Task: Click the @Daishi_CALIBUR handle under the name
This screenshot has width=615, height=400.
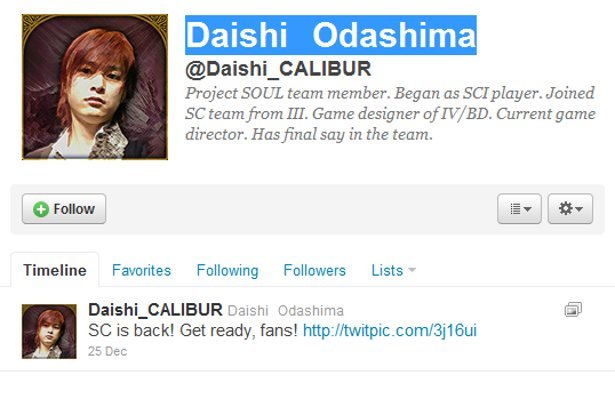Action: [x=278, y=69]
